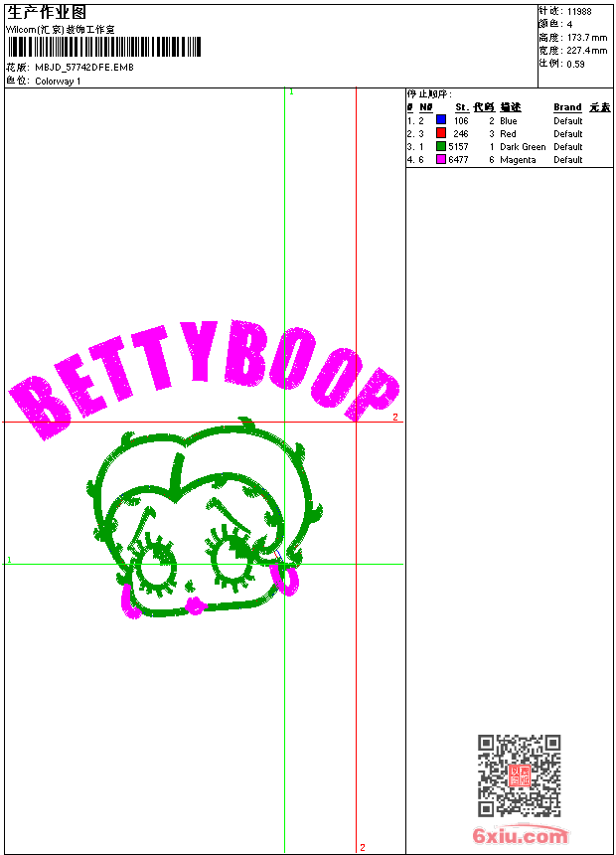Click the Dark Green color swatch
The image size is (616, 855).
coord(441,146)
